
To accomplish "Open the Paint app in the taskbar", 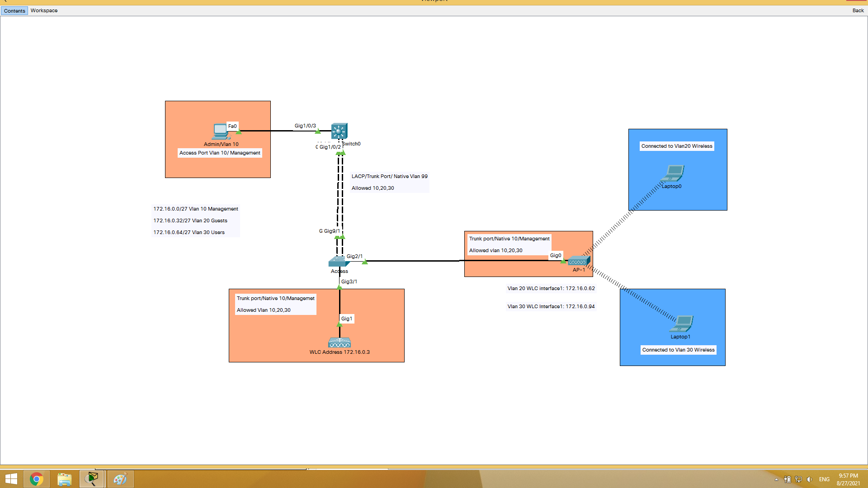I will point(120,479).
